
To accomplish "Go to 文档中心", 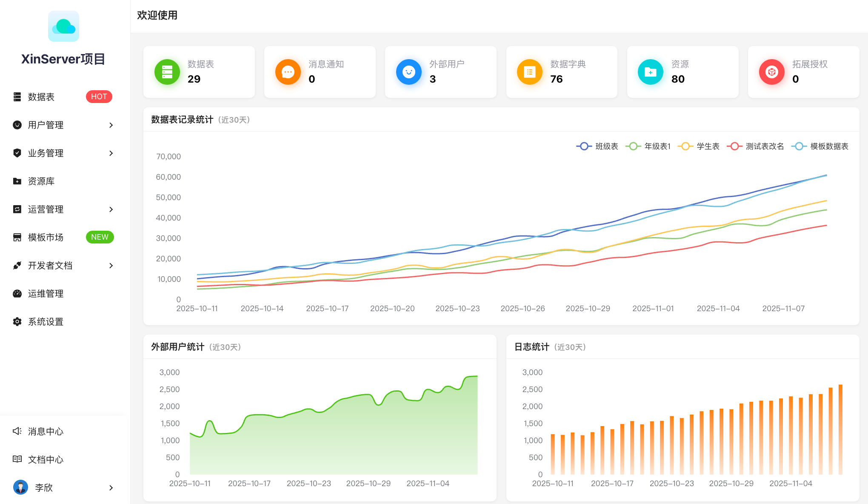I will click(x=46, y=460).
